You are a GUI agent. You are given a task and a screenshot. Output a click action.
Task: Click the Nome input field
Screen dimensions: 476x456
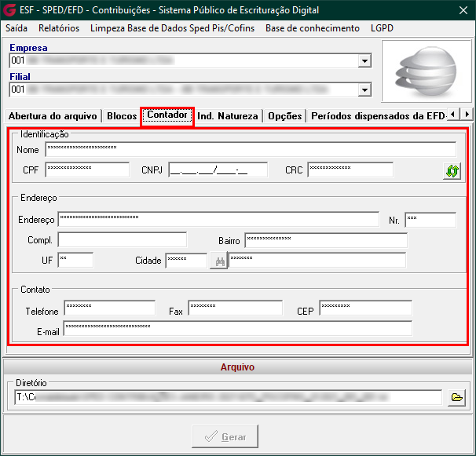251,149
